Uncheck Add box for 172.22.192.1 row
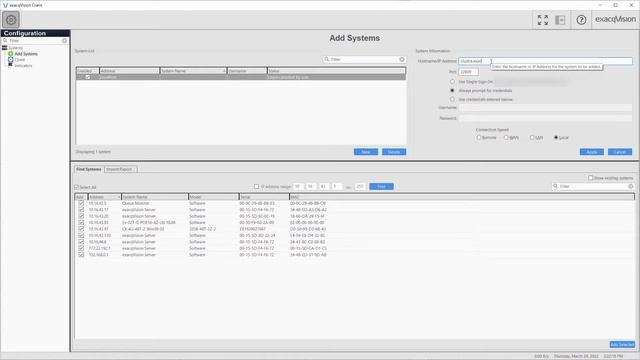This screenshot has height=360, width=640. [81, 248]
